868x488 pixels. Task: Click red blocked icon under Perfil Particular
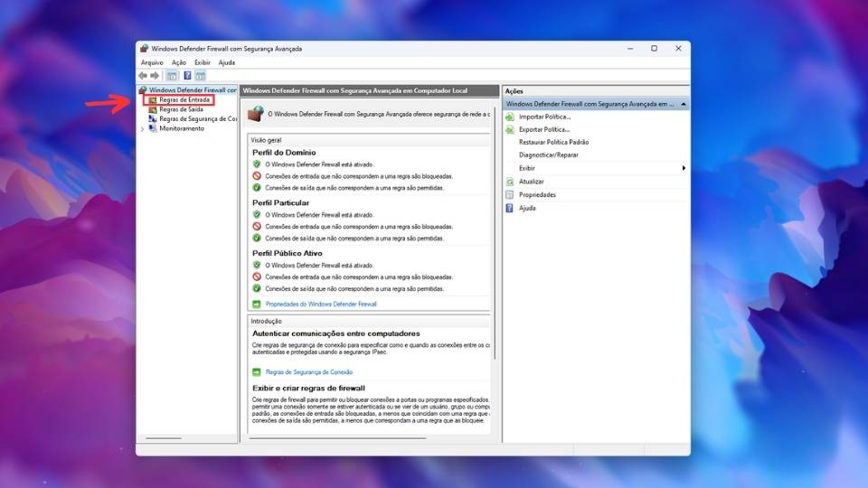coord(256,226)
